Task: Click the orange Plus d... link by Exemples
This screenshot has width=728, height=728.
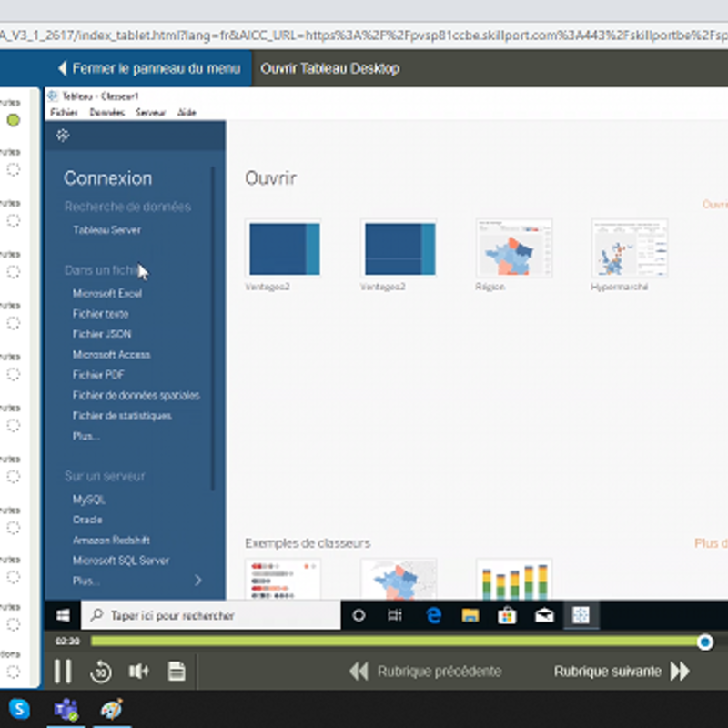Action: click(711, 543)
